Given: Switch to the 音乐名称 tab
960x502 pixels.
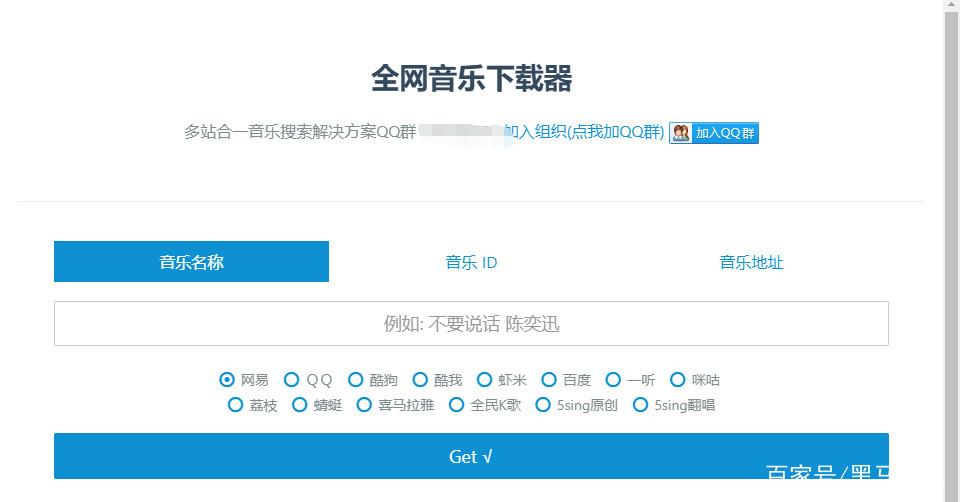Looking at the screenshot, I should [x=191, y=261].
